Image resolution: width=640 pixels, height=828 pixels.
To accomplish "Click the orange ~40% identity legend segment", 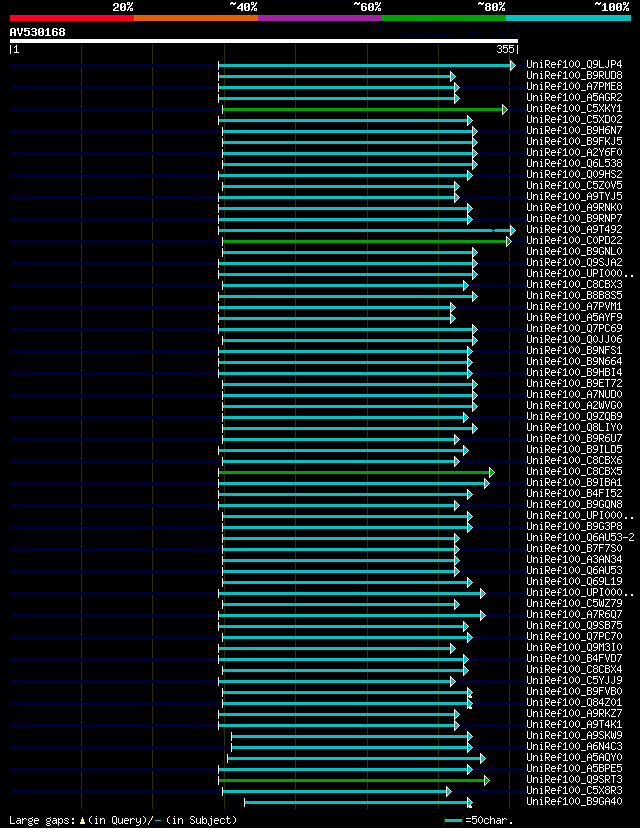I will tap(196, 18).
